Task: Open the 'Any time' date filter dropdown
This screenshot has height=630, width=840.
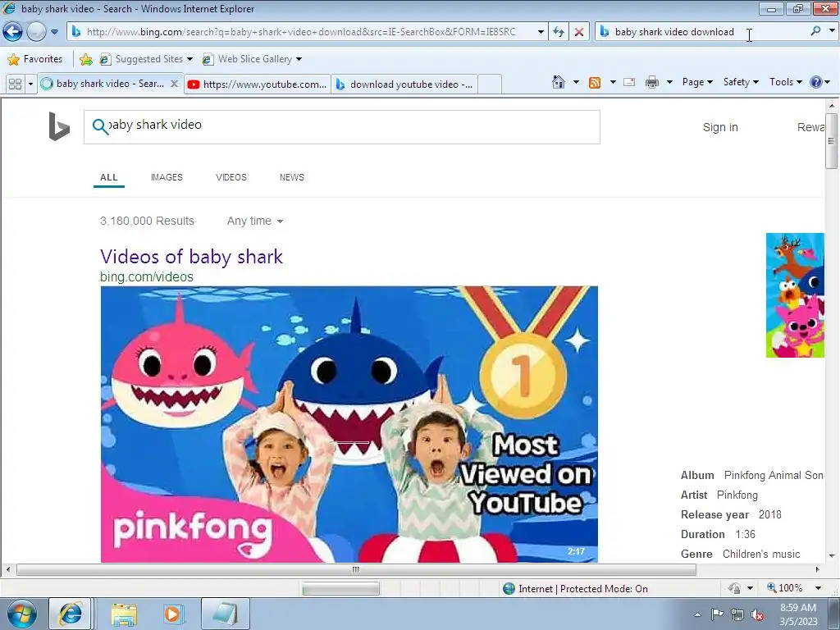Action: click(255, 221)
